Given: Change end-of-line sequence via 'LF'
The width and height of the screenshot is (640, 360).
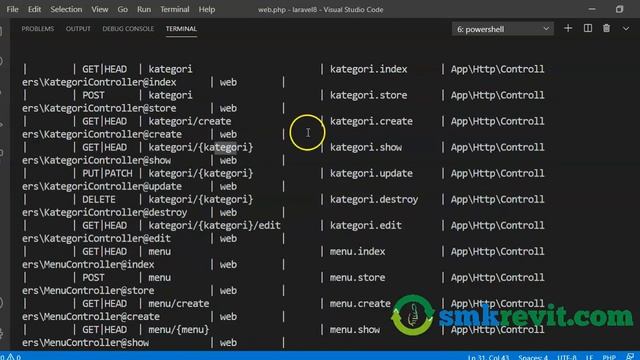Looking at the screenshot, I should click(x=590, y=357).
